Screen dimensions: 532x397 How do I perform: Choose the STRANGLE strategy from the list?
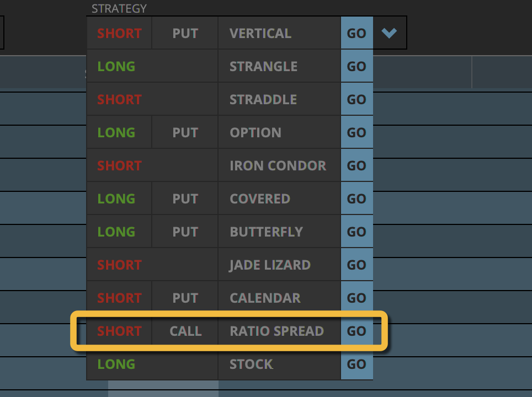coord(264,66)
